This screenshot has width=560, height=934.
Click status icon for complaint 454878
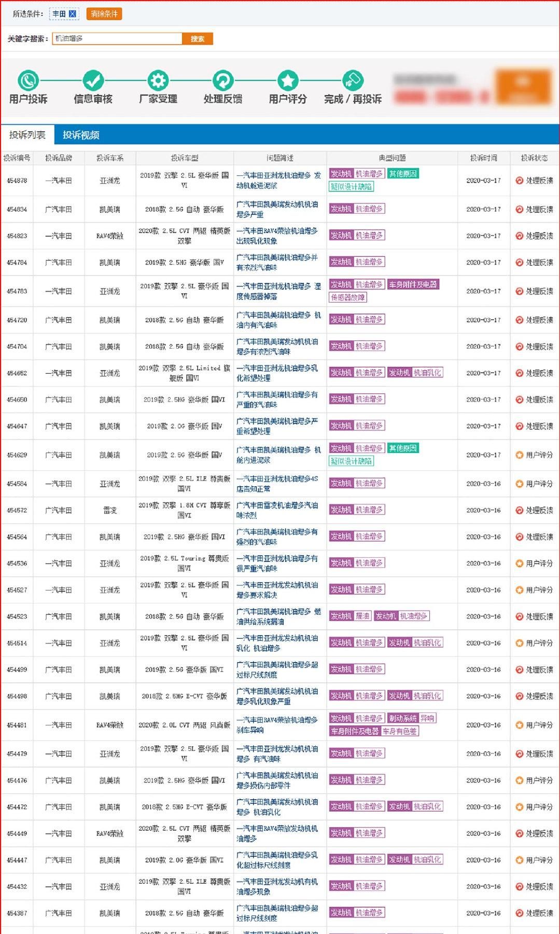click(x=519, y=181)
